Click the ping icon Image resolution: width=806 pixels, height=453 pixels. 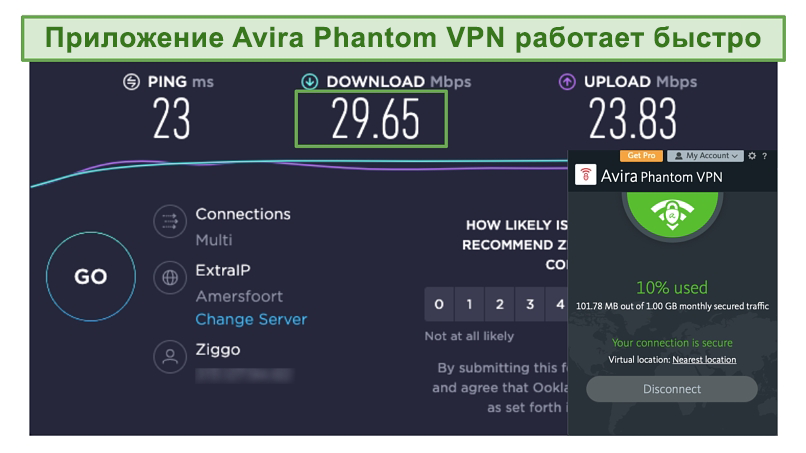coord(132,82)
